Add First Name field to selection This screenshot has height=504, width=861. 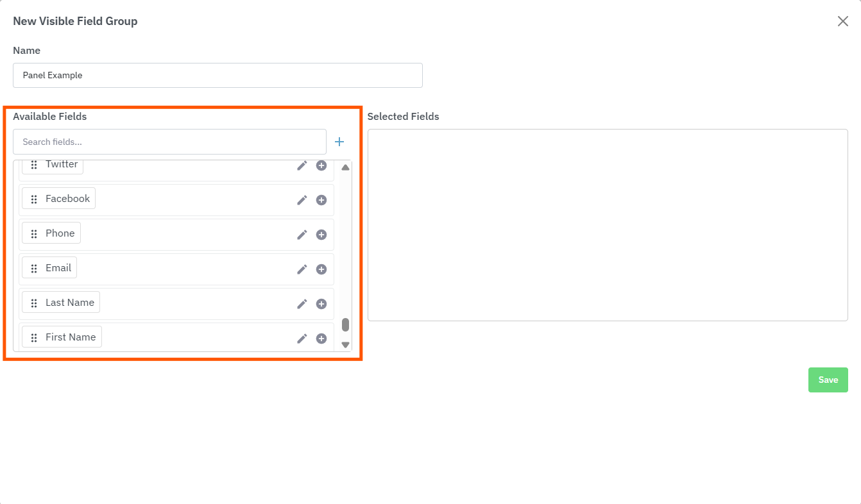(x=321, y=339)
